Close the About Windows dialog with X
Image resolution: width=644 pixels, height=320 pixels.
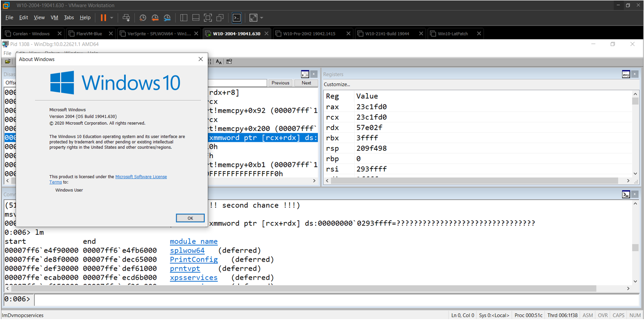pos(201,59)
